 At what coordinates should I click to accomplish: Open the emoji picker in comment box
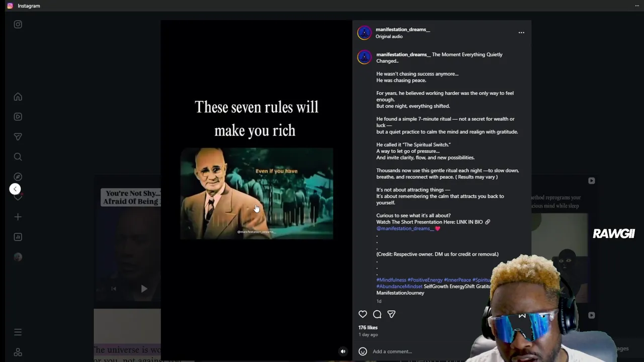click(363, 351)
